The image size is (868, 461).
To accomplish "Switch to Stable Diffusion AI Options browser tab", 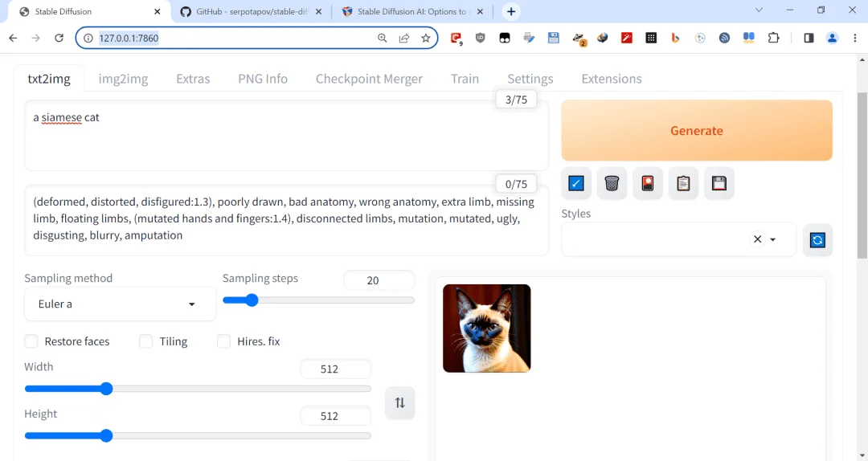I will (x=411, y=11).
